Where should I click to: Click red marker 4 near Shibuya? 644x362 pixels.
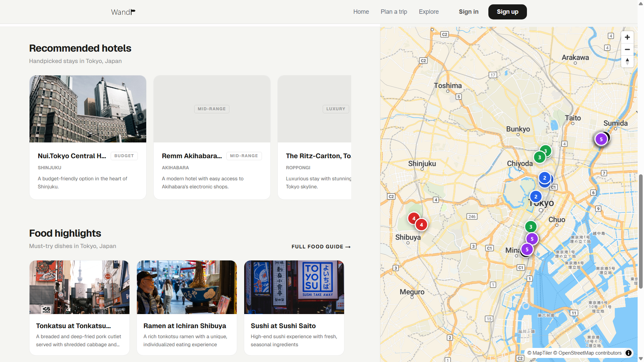point(421,225)
